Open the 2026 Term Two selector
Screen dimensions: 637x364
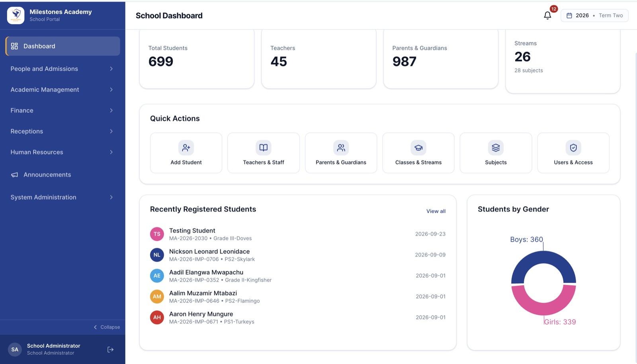point(594,16)
